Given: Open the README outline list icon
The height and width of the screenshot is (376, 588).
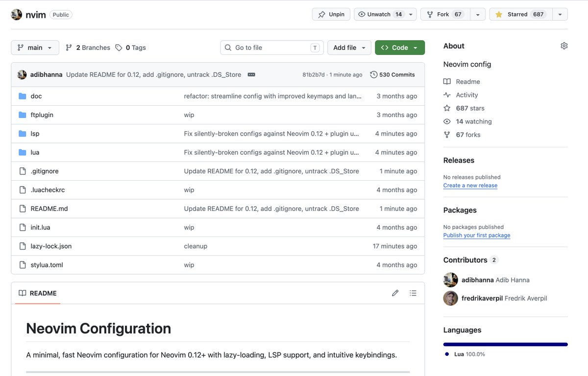Looking at the screenshot, I should (x=413, y=293).
